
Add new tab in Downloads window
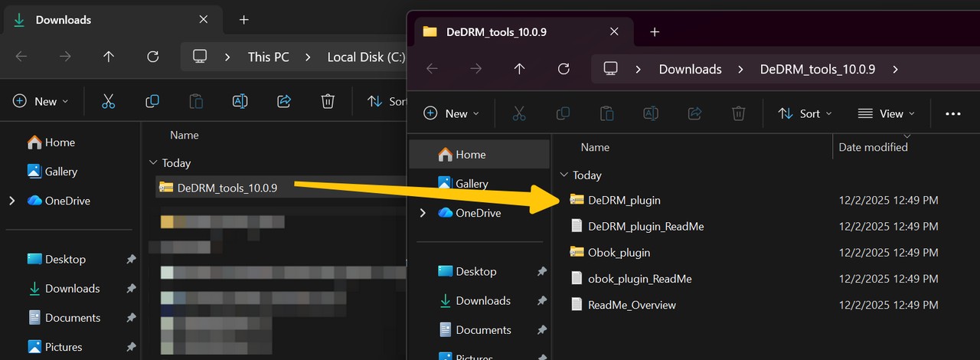pyautogui.click(x=243, y=20)
